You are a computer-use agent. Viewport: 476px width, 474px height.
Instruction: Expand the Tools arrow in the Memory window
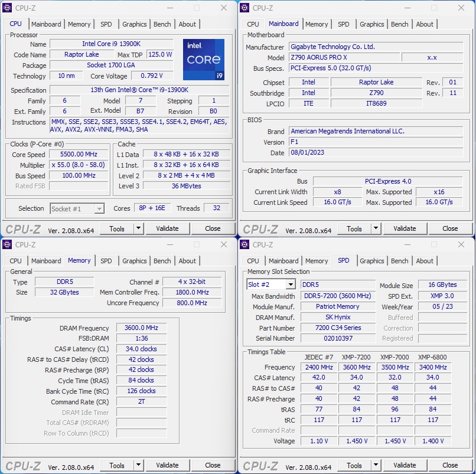click(138, 465)
